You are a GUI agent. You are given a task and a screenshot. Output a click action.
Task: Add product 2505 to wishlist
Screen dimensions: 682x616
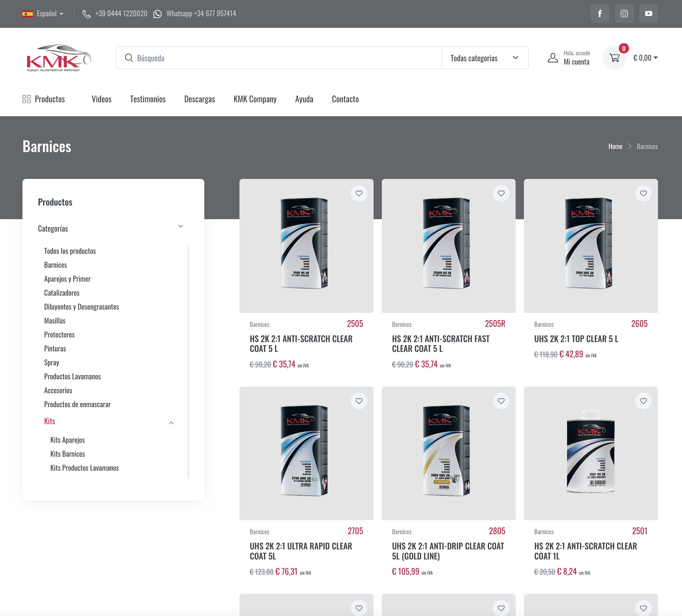[359, 193]
